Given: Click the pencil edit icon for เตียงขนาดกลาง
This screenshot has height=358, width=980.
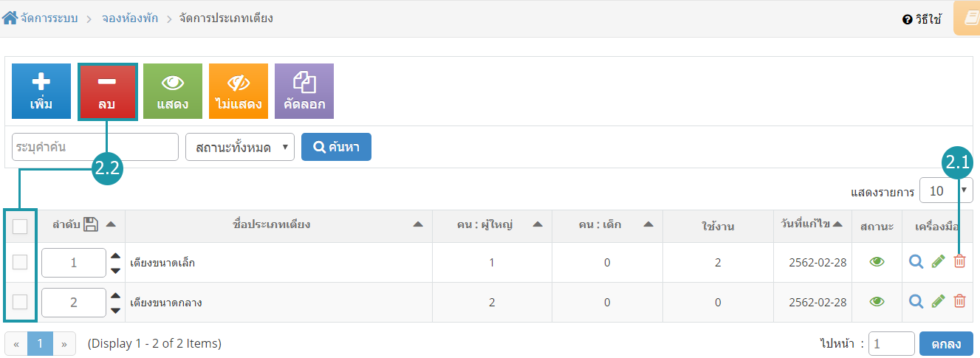Looking at the screenshot, I should [x=938, y=300].
